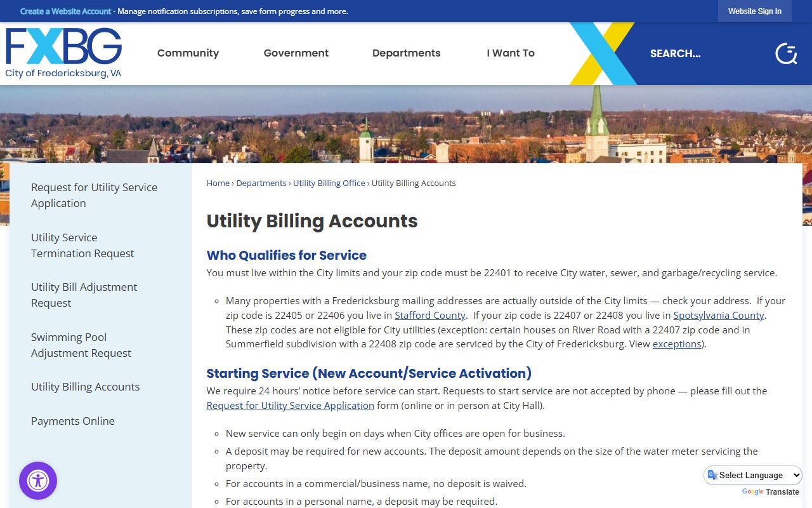Click the Home breadcrumb link
The height and width of the screenshot is (508, 812).
[x=218, y=183]
